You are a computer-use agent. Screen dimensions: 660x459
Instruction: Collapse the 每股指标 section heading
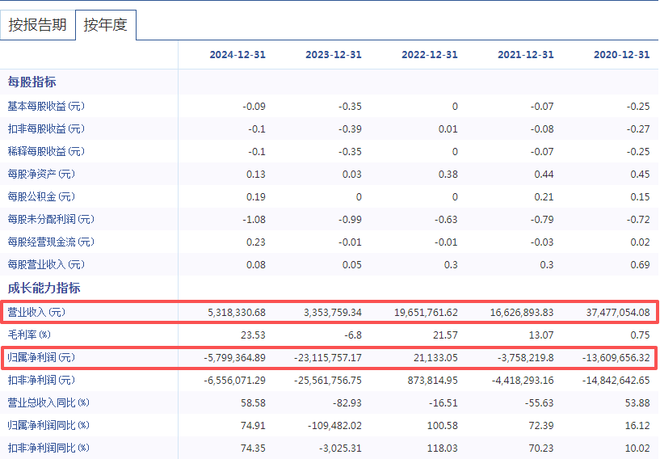tap(32, 82)
